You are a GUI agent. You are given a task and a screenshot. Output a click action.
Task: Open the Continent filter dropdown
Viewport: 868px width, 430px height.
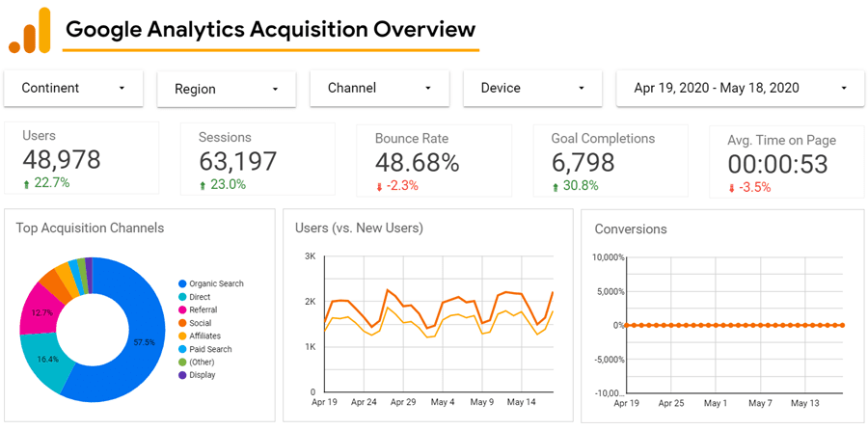(73, 88)
